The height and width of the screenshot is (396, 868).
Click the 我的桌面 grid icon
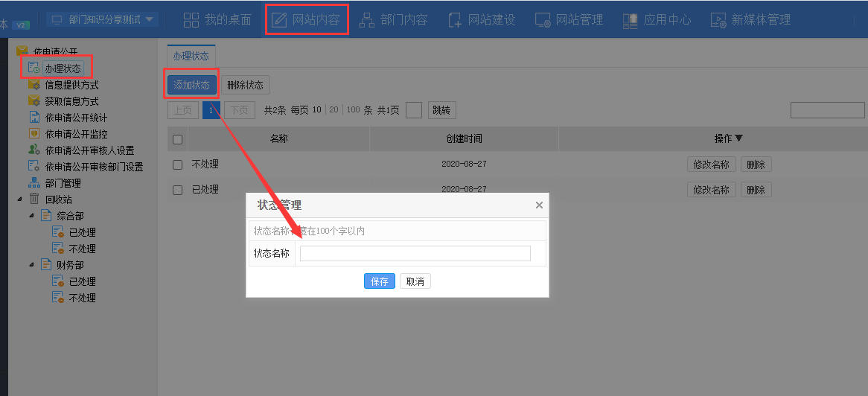191,20
